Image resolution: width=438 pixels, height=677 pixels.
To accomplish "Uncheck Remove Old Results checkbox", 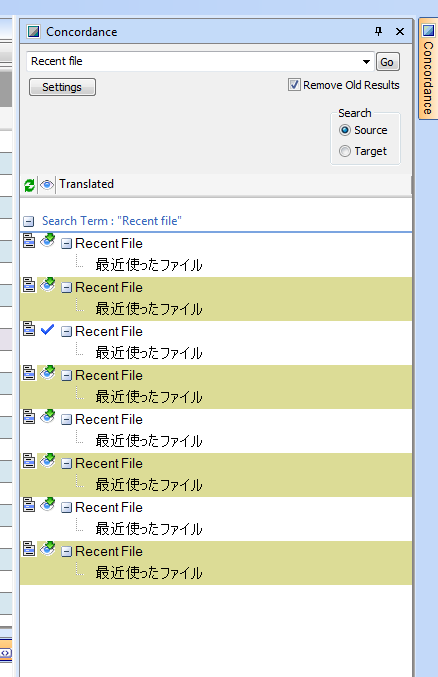I will (294, 85).
